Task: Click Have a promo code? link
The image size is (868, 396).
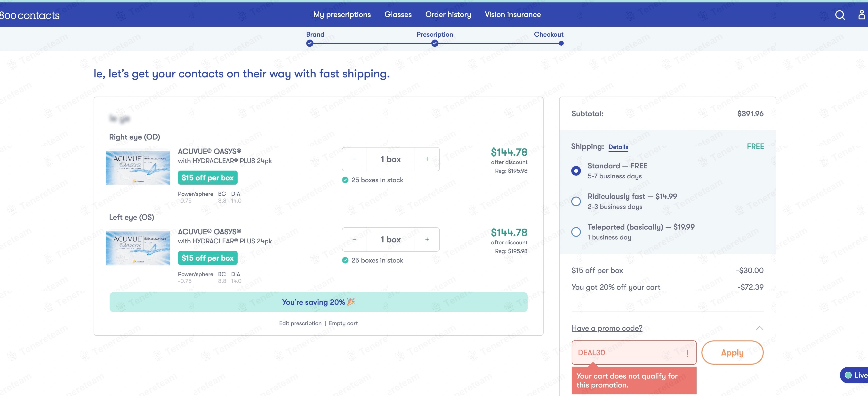Action: pos(607,328)
